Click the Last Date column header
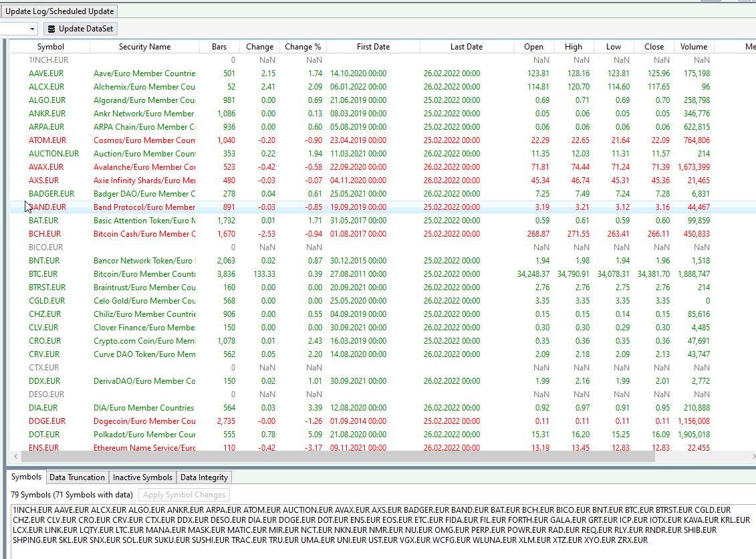This screenshot has height=559, width=756. 466,47
